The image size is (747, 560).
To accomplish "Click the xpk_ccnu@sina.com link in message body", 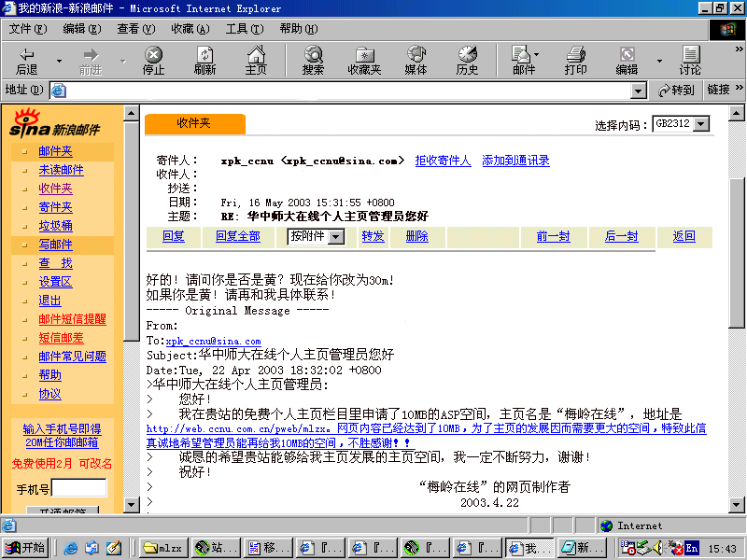I will [x=214, y=342].
